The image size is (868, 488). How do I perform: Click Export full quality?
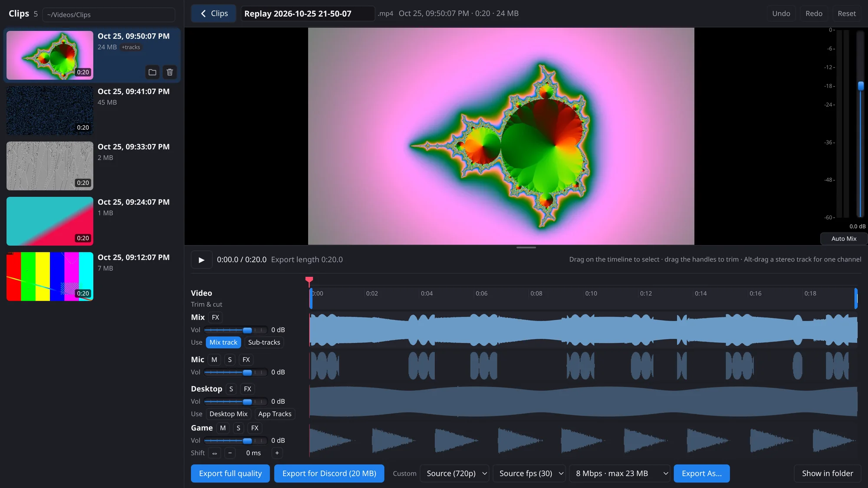230,474
